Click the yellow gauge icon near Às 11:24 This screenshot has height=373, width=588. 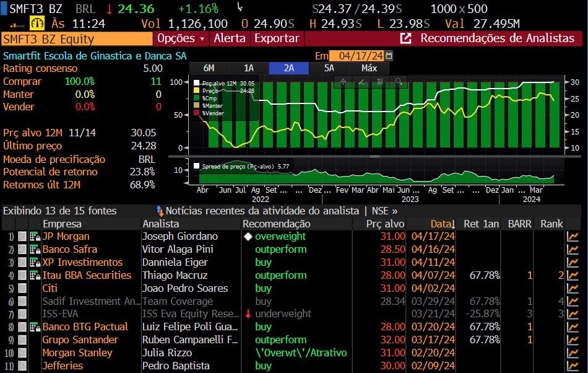(37, 24)
